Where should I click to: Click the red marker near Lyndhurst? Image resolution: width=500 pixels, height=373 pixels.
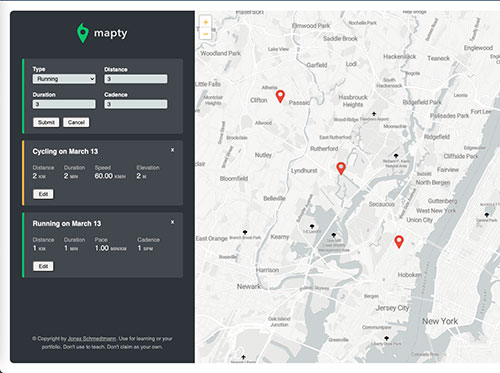341,168
